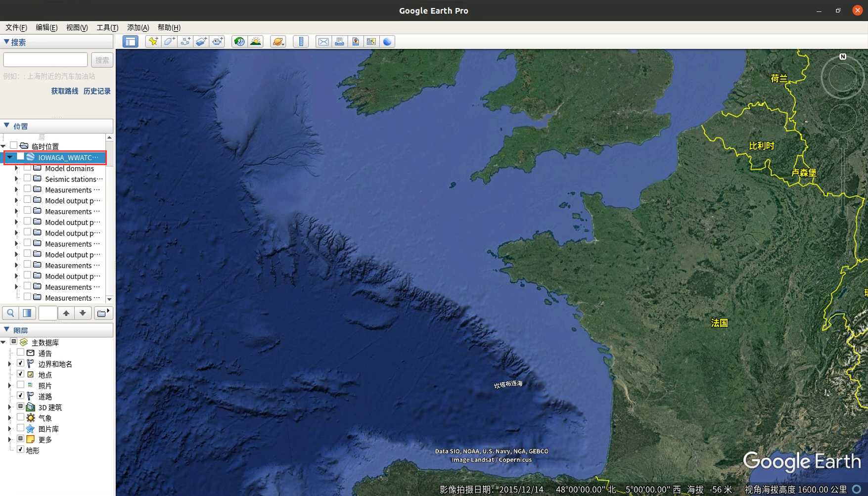Open Google Earth on web globe icon

click(387, 42)
